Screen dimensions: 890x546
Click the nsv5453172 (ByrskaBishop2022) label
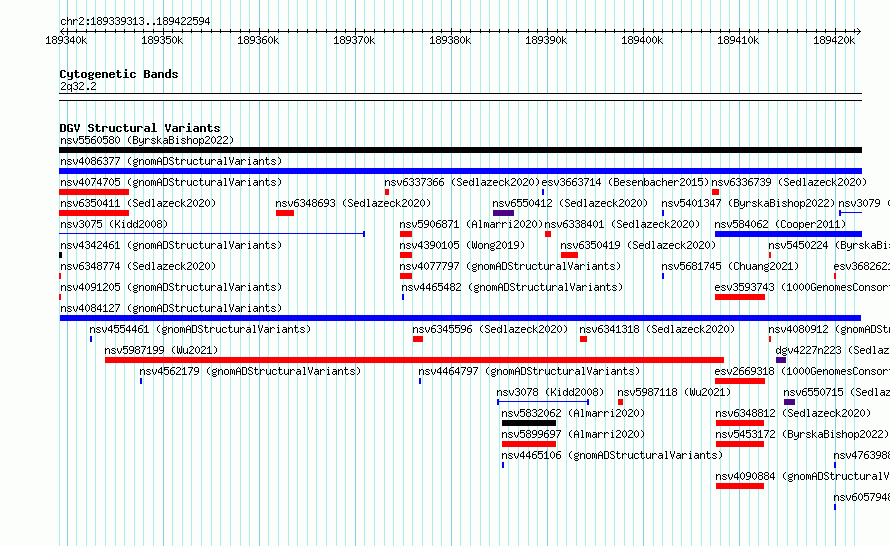pyautogui.click(x=802, y=434)
